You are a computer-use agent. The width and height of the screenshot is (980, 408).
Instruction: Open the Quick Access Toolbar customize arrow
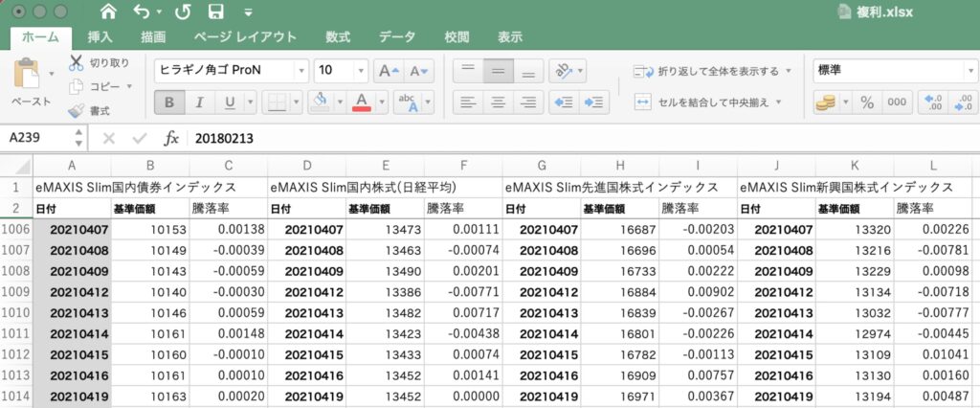pos(249,12)
